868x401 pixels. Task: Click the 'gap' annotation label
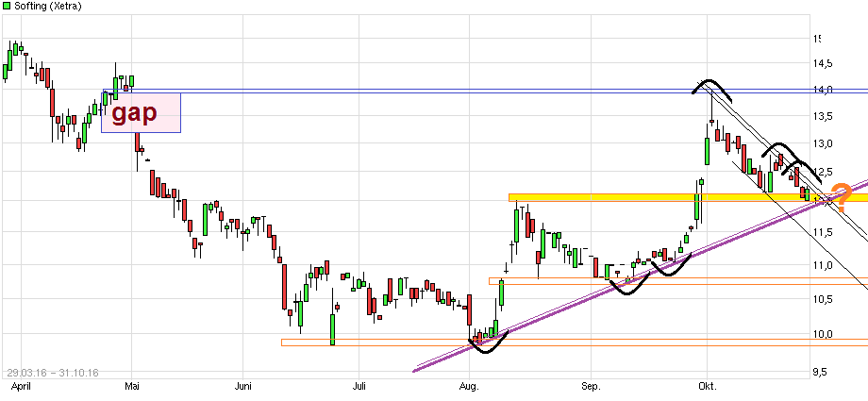click(x=135, y=113)
